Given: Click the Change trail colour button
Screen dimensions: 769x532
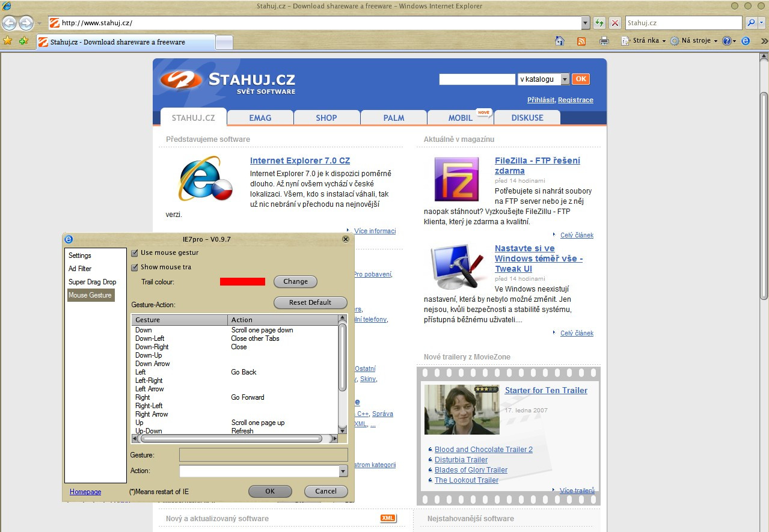Looking at the screenshot, I should coord(295,281).
